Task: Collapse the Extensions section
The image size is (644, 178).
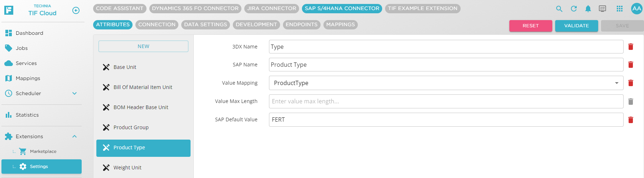Action: coord(75,136)
